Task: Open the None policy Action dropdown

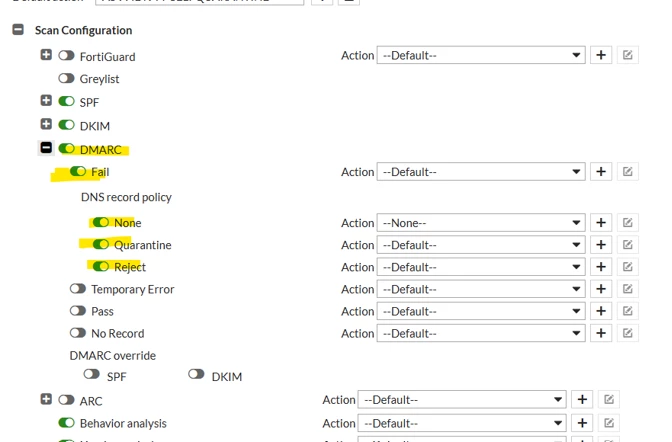Action: [x=481, y=223]
